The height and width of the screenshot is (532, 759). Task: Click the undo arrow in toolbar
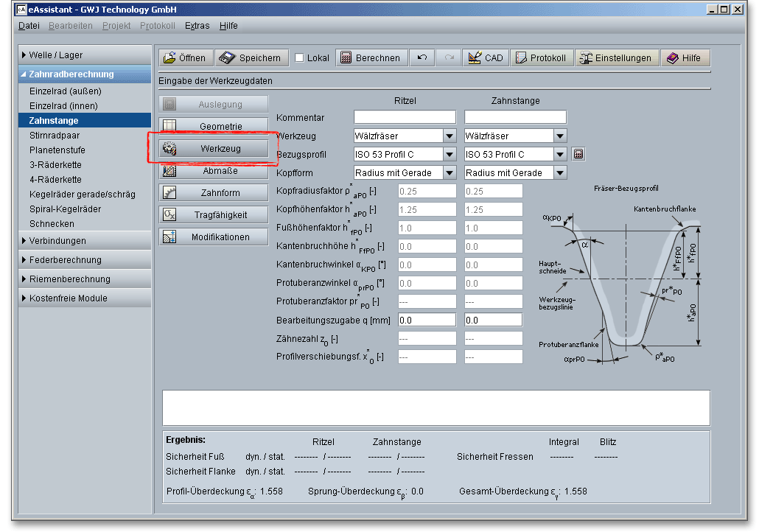pyautogui.click(x=422, y=58)
